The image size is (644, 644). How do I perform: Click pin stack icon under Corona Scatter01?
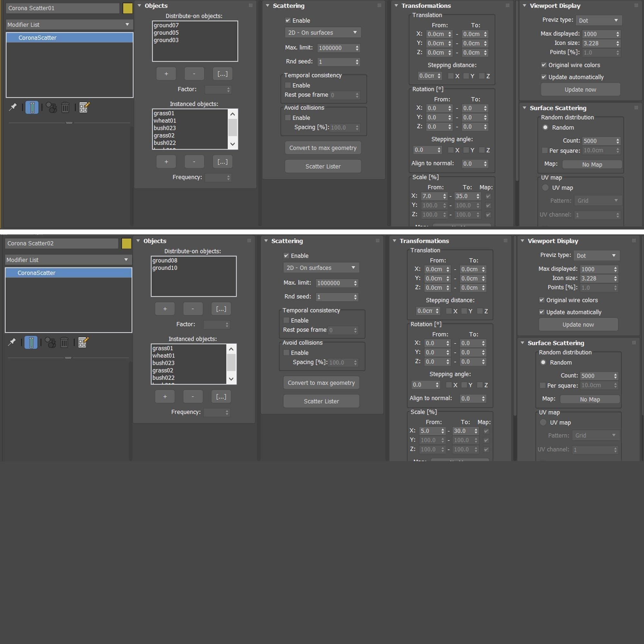(13, 107)
